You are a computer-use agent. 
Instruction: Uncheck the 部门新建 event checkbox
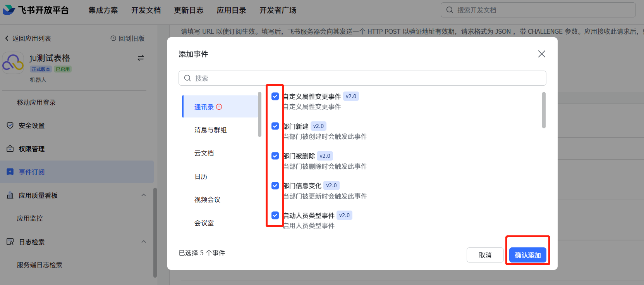[275, 126]
